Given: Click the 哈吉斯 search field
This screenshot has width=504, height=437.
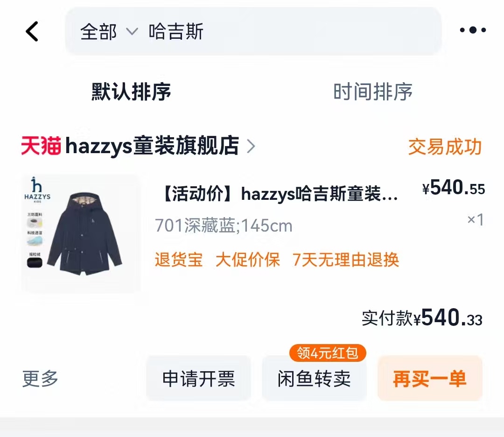Looking at the screenshot, I should tap(253, 31).
